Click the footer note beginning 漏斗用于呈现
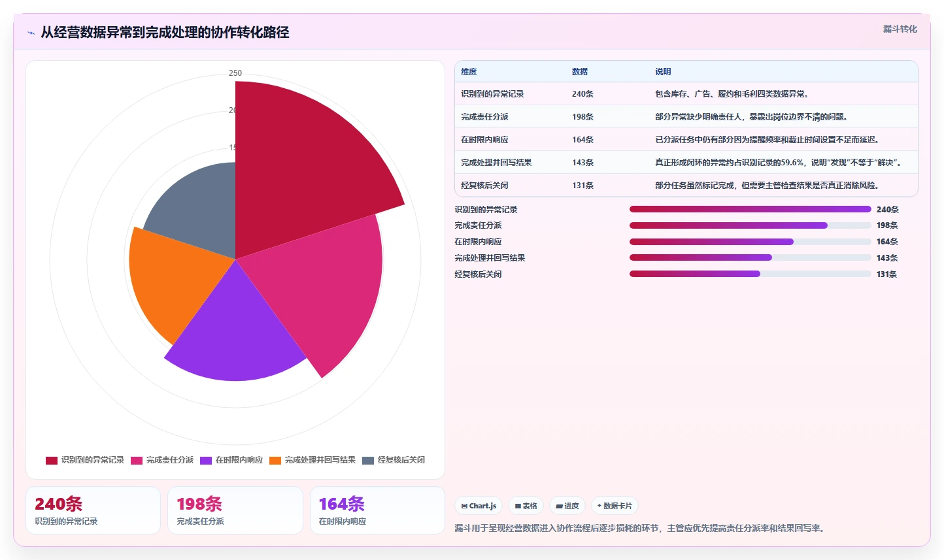The height and width of the screenshot is (560, 944). click(641, 528)
